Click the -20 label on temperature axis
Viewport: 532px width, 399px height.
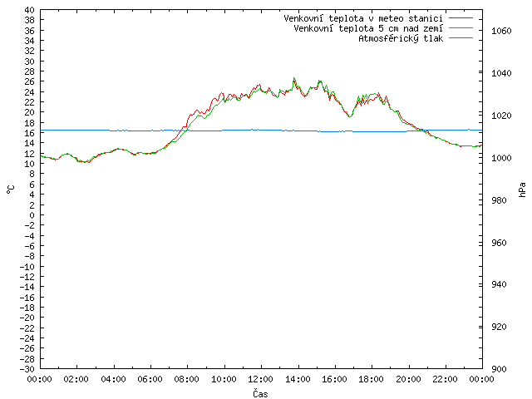pos(27,318)
